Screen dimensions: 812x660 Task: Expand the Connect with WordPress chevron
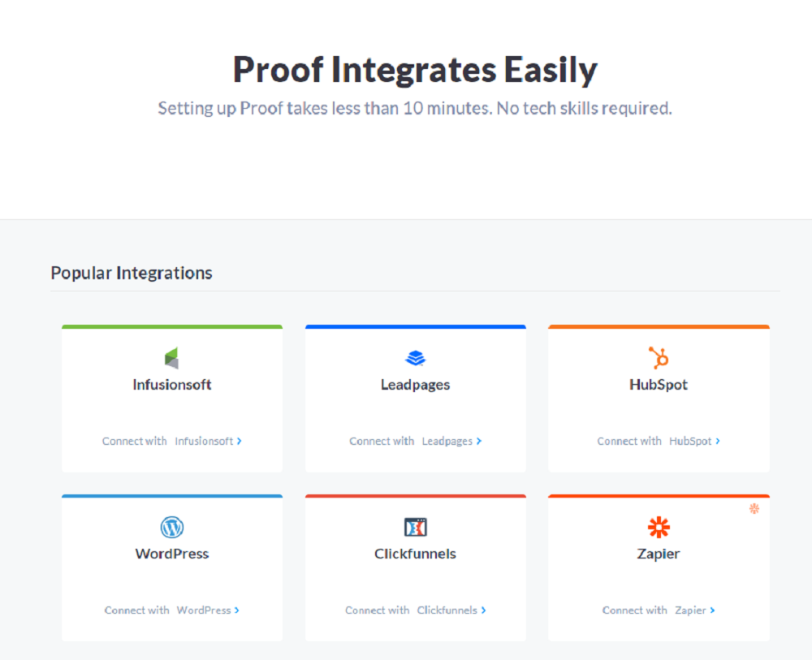(237, 610)
